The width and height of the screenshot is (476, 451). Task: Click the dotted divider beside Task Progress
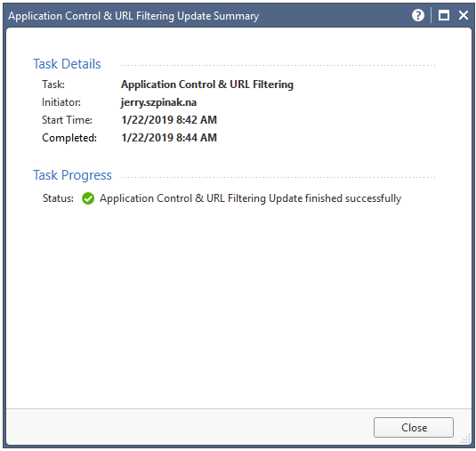click(278, 178)
